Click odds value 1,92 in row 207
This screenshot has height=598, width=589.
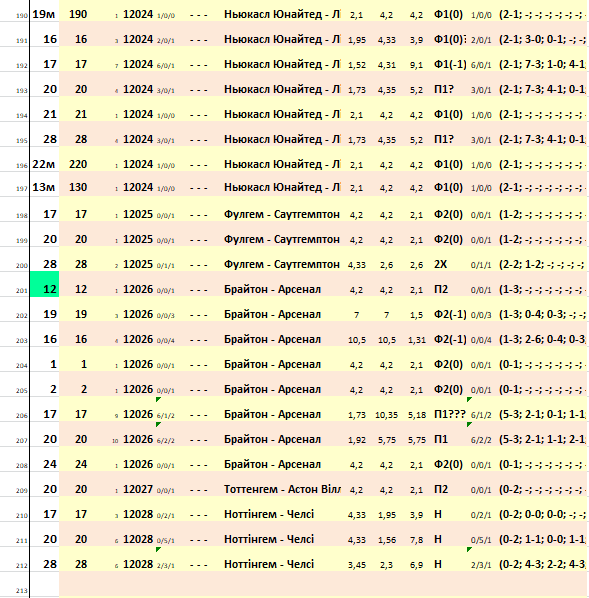pyautogui.click(x=357, y=440)
